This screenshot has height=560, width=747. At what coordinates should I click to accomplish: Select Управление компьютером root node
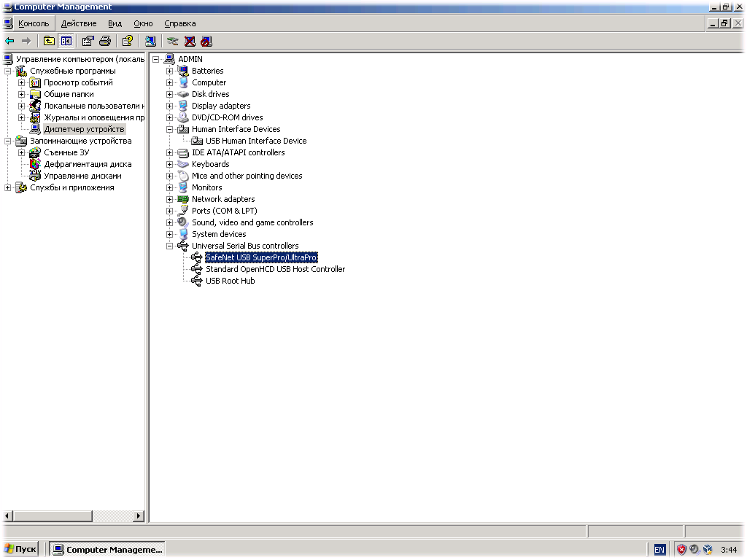(80, 59)
